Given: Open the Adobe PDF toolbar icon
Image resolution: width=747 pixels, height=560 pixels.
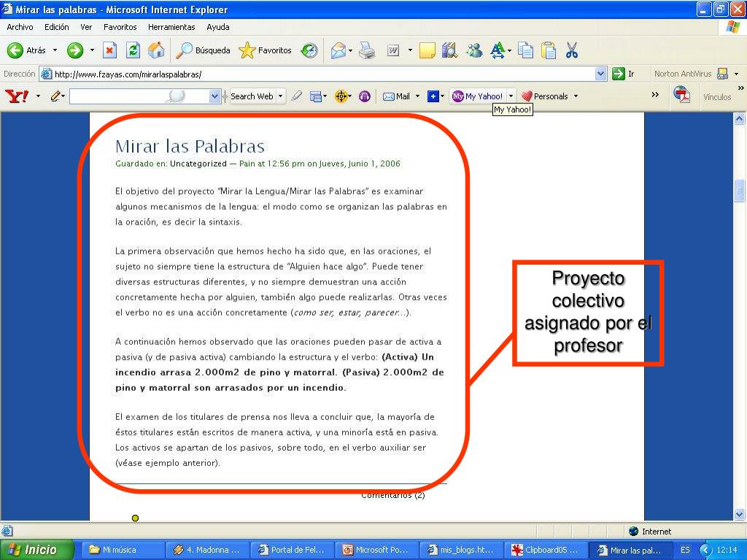Looking at the screenshot, I should [x=682, y=94].
